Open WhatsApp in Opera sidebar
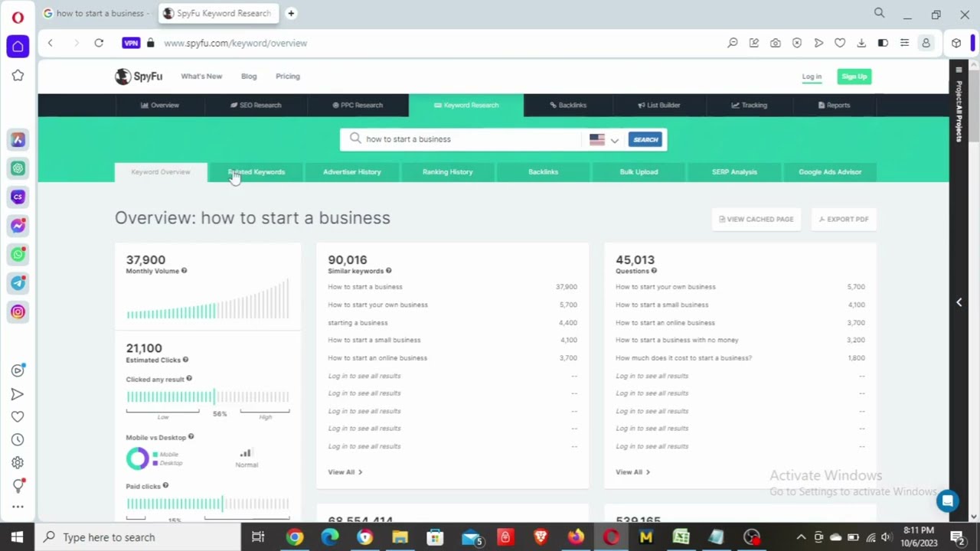Viewport: 980px width, 551px height. 18,254
